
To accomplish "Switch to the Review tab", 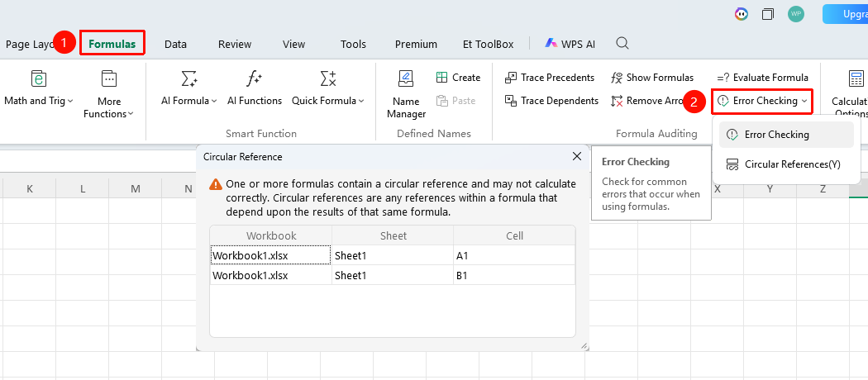I will click(x=235, y=45).
